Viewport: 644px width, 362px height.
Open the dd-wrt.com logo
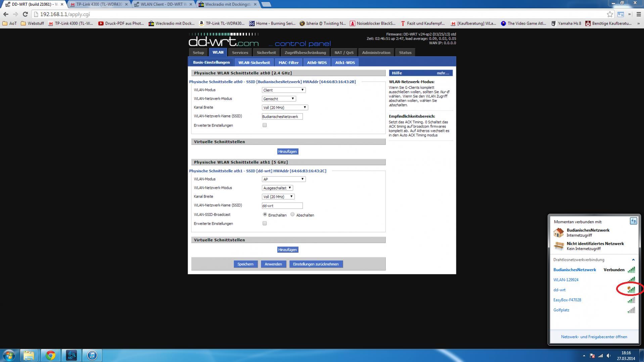[x=224, y=40]
